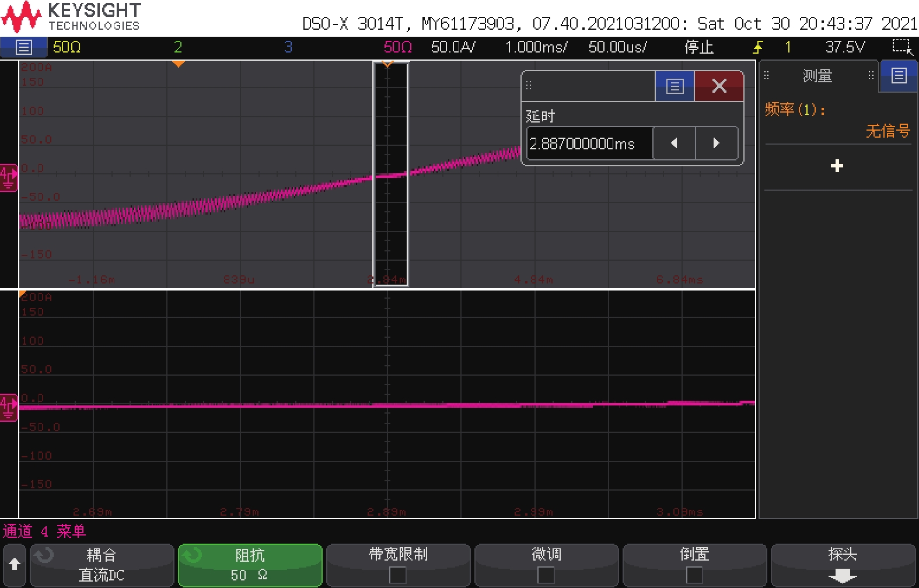Open the 耦合 coupling selection
919x588 pixels.
pos(102,565)
